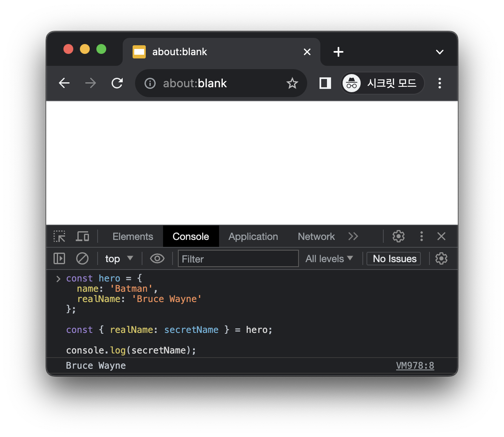Click the yellow minimize window button
Image resolution: width=504 pixels, height=437 pixels.
tap(85, 49)
